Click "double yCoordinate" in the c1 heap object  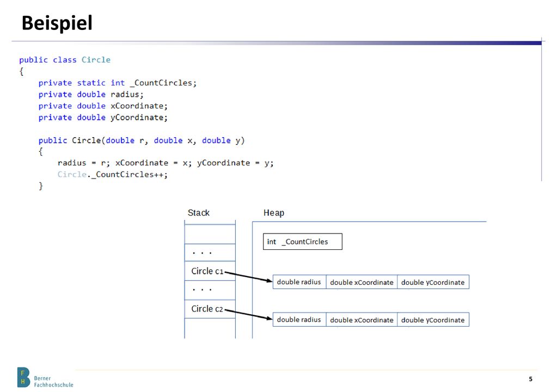[x=433, y=282]
